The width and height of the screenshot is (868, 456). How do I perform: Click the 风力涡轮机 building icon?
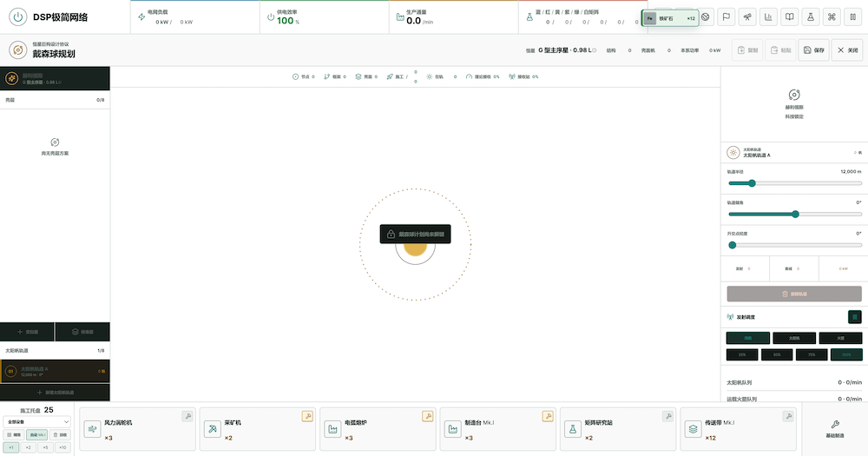pos(93,429)
